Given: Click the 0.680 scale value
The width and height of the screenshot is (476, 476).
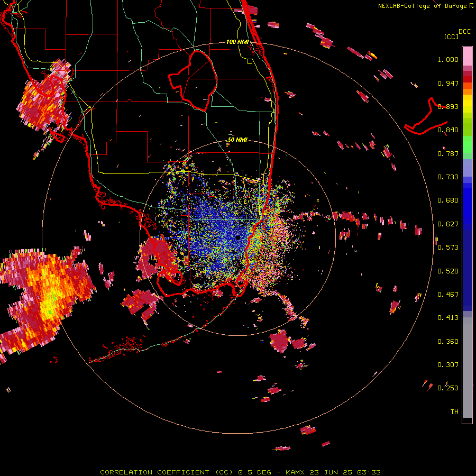Looking at the screenshot, I should (x=448, y=200).
